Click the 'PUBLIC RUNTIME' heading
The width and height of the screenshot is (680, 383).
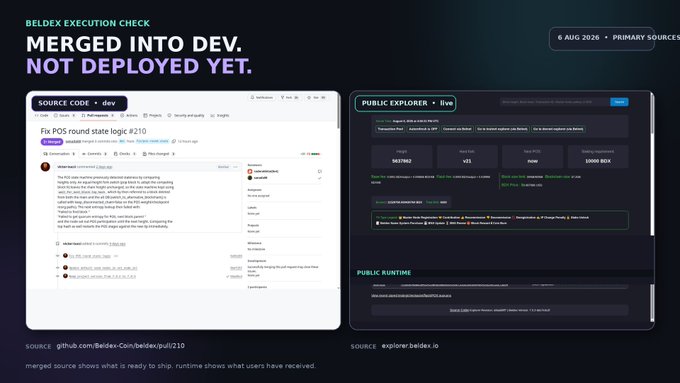point(384,273)
